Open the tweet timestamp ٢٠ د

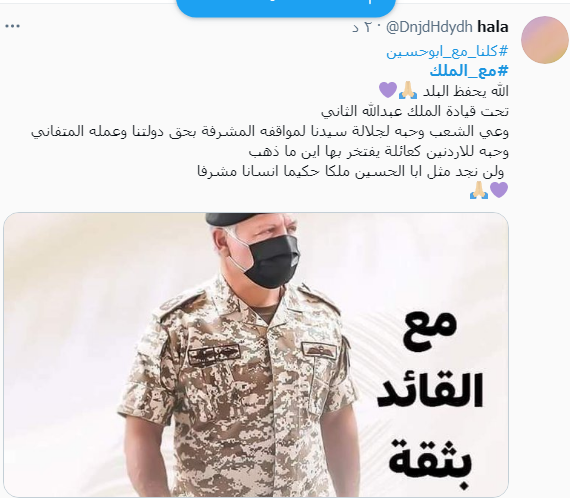(x=362, y=27)
